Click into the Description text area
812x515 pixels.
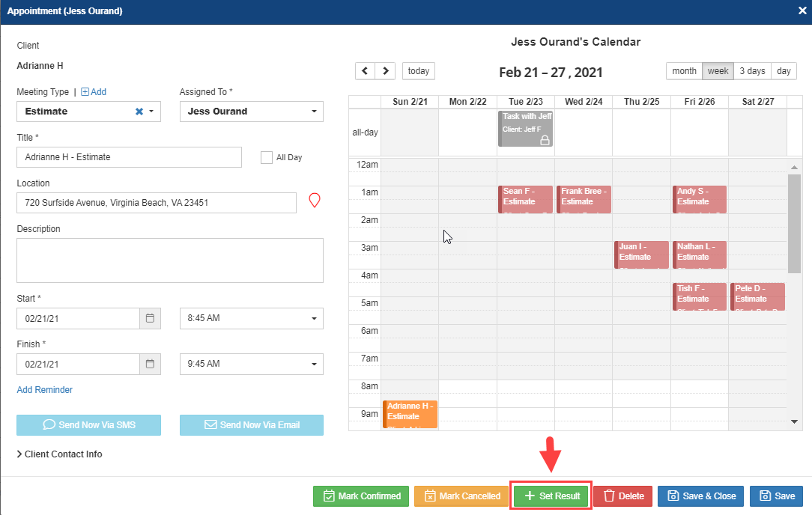(170, 260)
